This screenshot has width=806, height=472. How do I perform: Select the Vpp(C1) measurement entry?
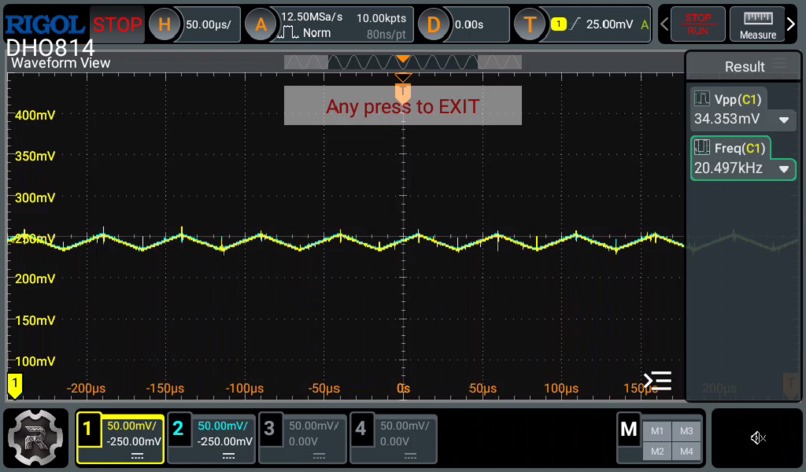[743, 109]
